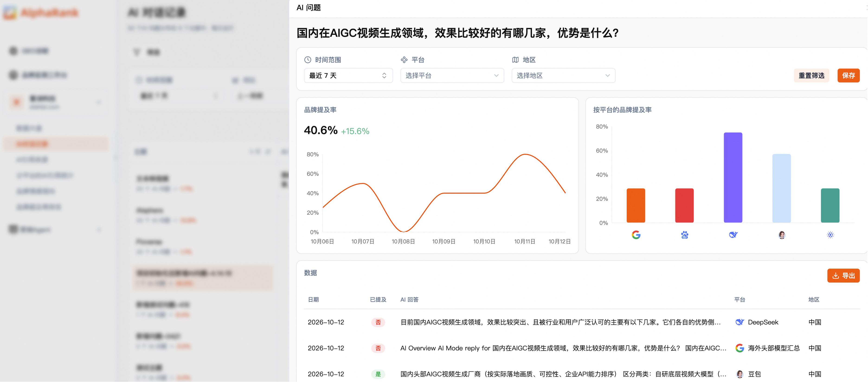Click the orange Google bar in chart

(636, 205)
